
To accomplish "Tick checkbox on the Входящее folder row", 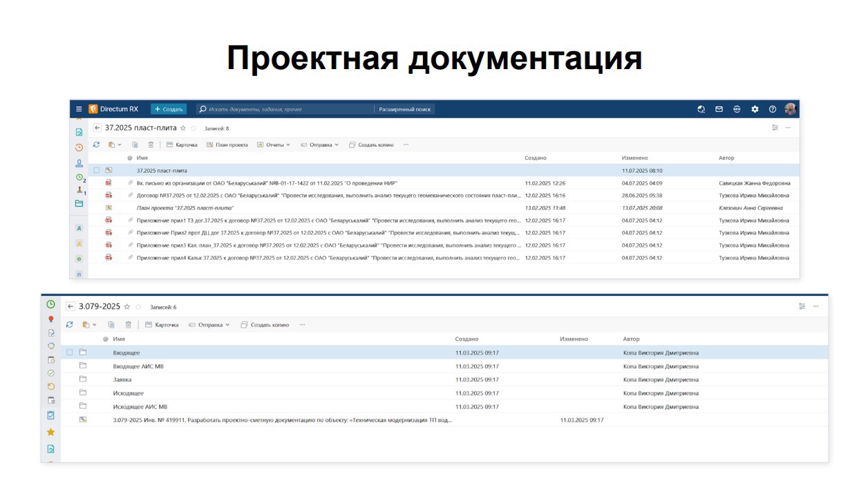I will tap(70, 353).
